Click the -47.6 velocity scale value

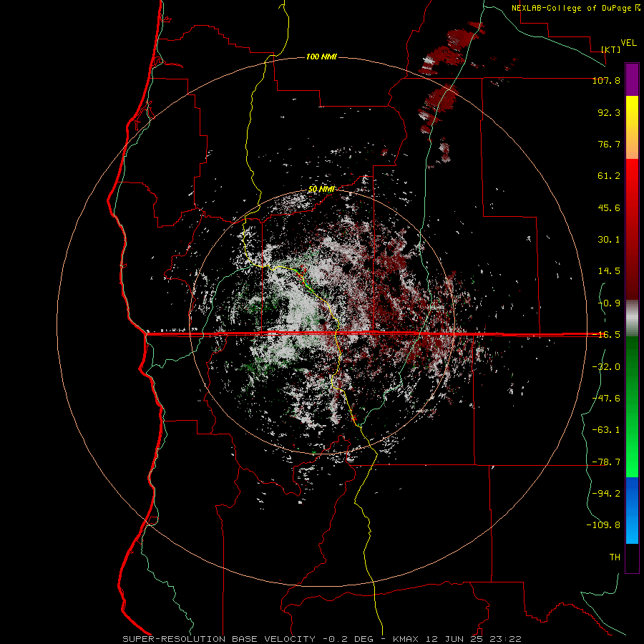606,399
